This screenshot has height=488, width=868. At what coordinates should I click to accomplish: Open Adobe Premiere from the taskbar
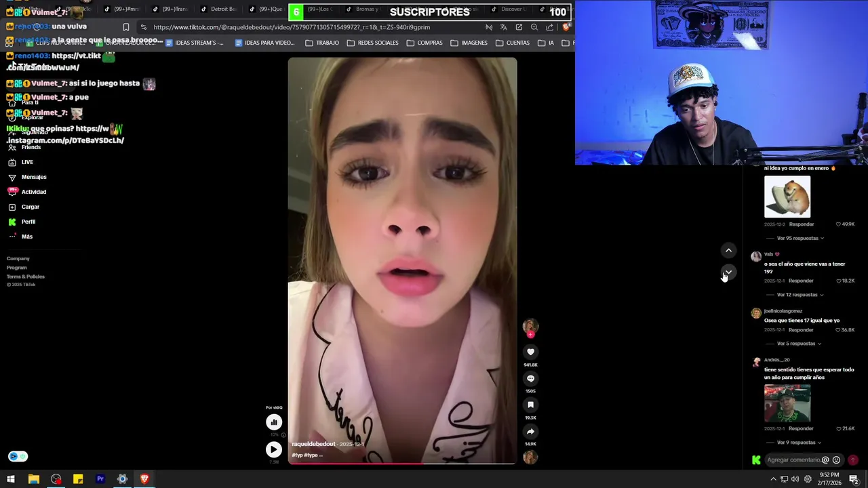pyautogui.click(x=100, y=479)
